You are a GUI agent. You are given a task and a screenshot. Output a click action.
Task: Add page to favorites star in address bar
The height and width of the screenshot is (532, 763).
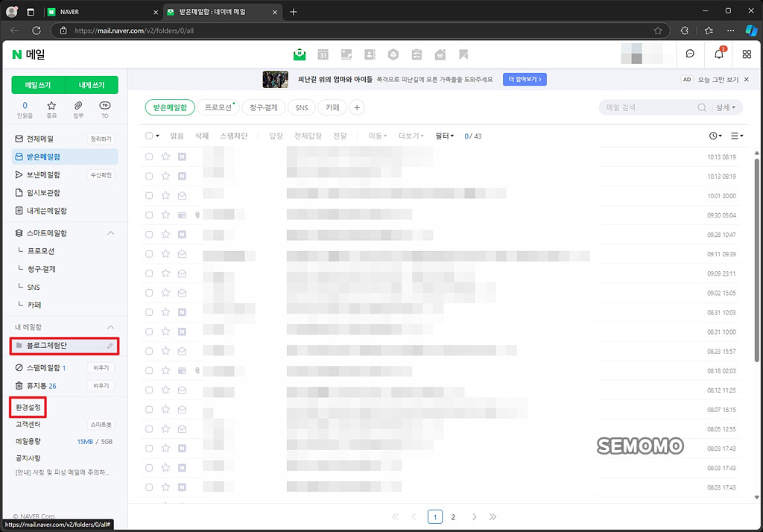(658, 31)
